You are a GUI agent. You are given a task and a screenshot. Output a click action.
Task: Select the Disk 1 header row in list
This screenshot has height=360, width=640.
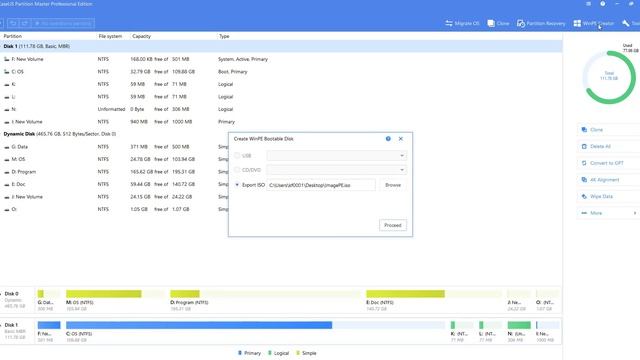point(281,47)
